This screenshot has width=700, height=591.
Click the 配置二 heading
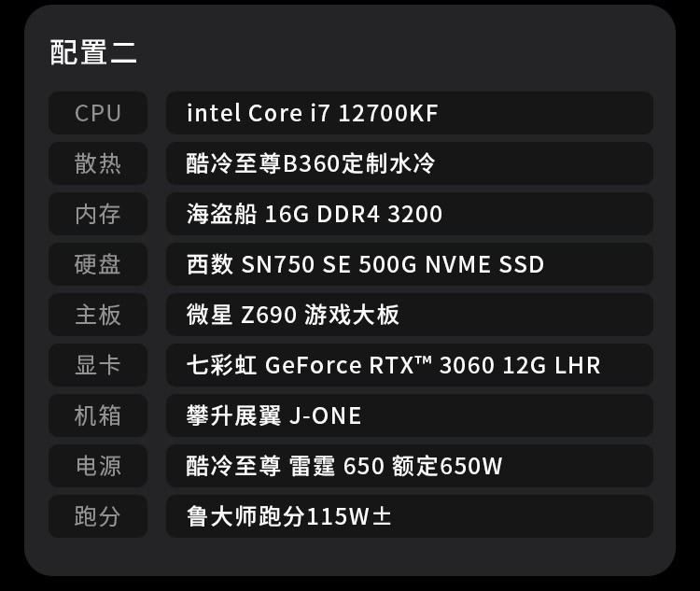(x=93, y=52)
